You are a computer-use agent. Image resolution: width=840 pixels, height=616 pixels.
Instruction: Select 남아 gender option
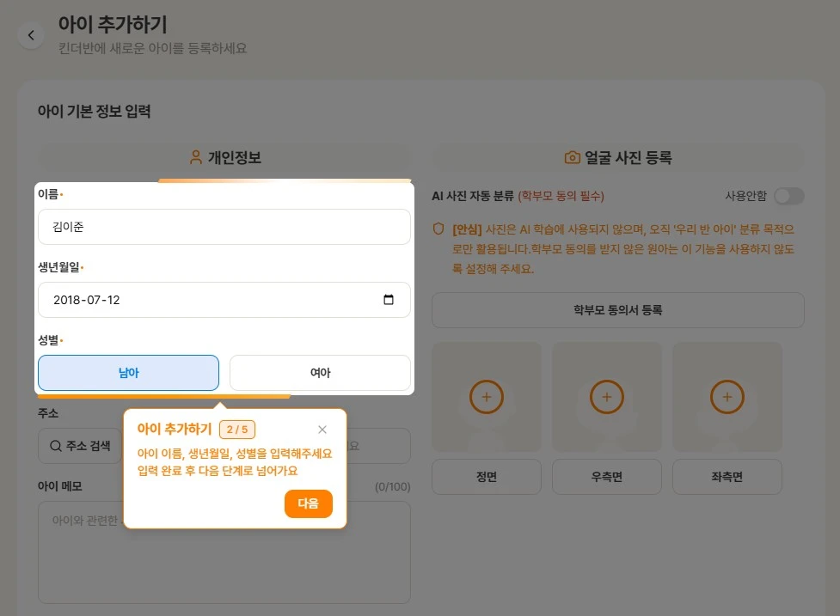pyautogui.click(x=129, y=373)
